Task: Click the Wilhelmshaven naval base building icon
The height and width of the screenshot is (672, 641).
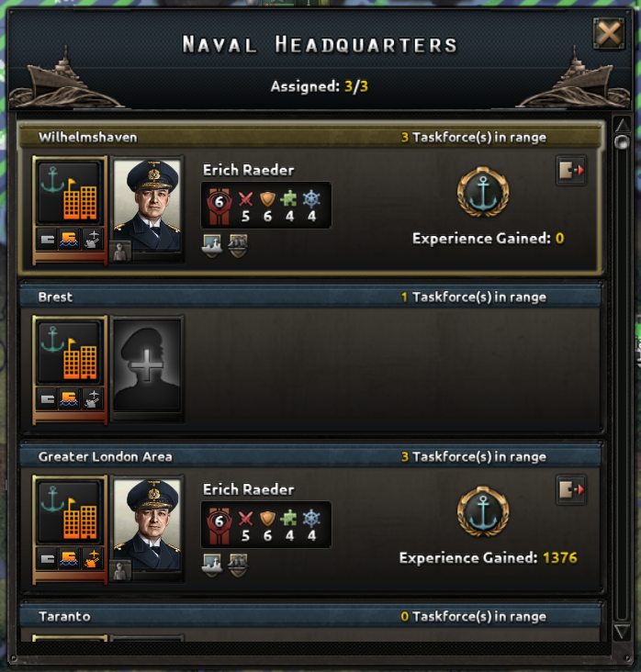Action: tap(69, 193)
